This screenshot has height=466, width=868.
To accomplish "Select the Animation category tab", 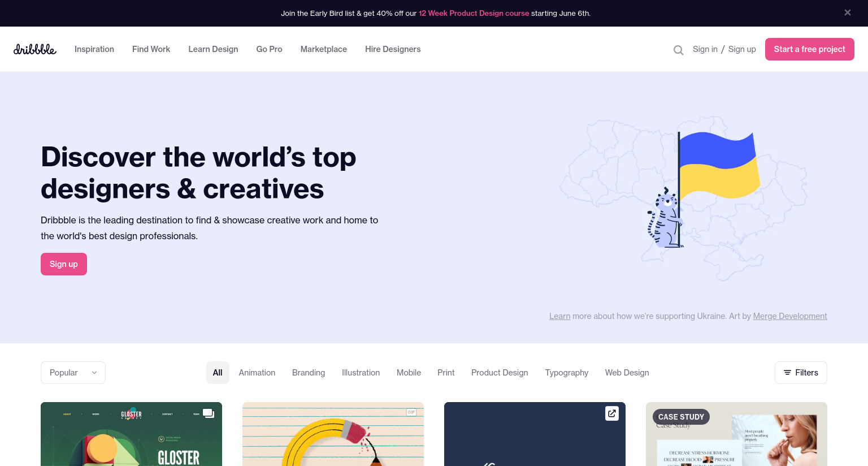I will pyautogui.click(x=257, y=373).
